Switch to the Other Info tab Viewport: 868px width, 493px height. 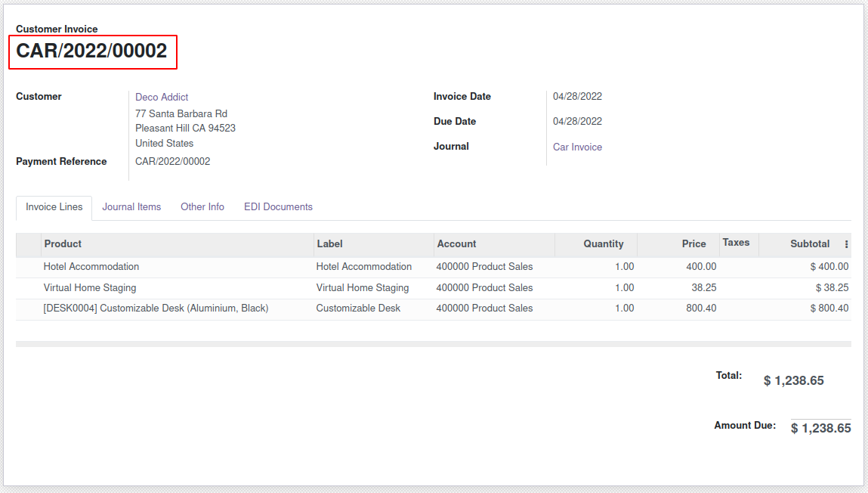click(202, 206)
